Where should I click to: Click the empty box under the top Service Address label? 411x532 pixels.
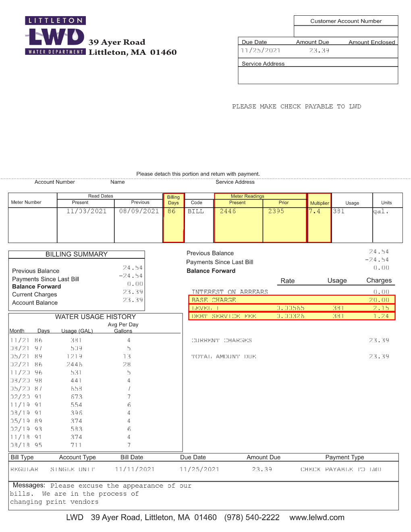(x=318, y=75)
